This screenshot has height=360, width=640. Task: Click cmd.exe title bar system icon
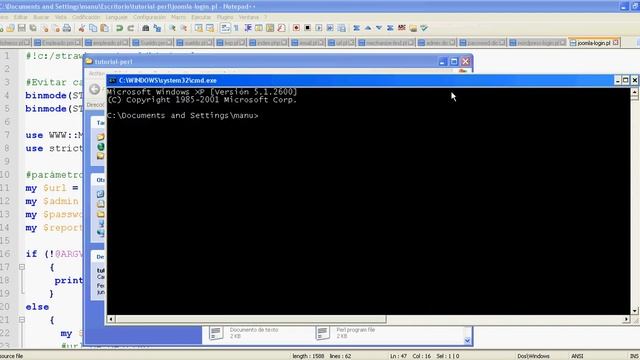coord(112,80)
